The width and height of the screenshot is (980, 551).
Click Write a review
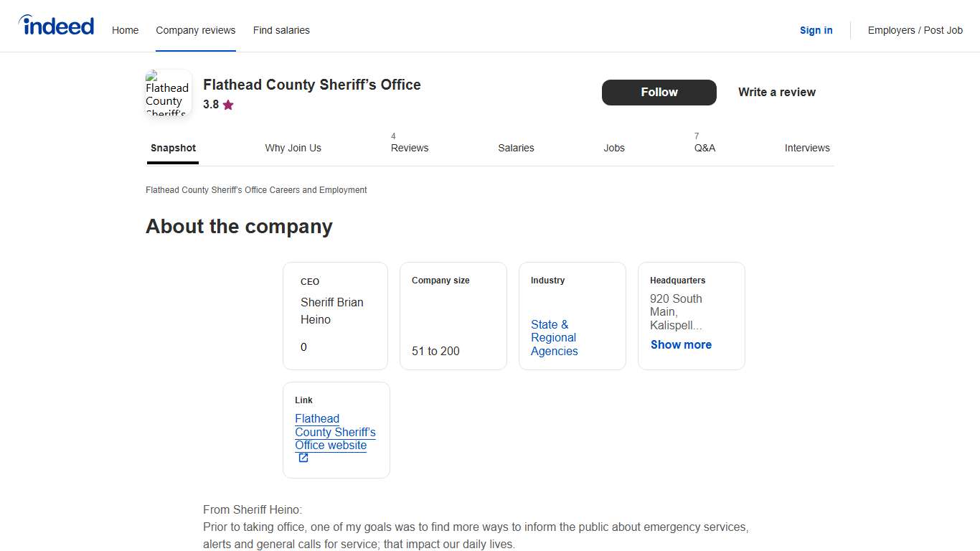pos(777,92)
